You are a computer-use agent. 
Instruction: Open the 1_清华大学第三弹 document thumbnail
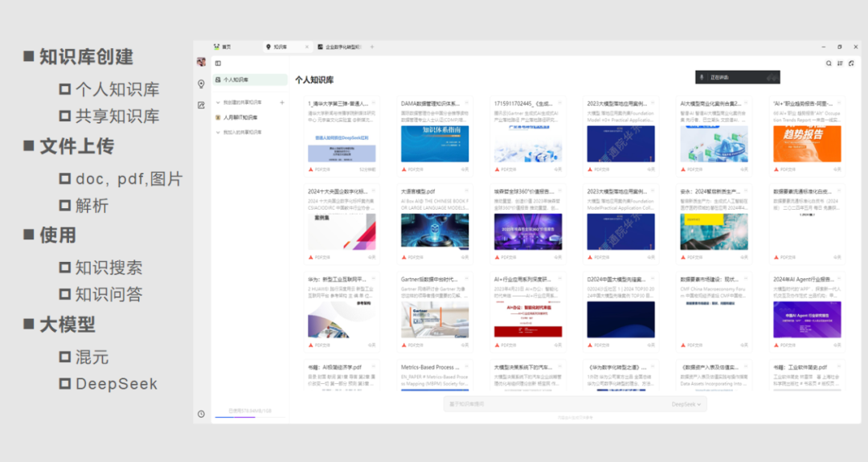coord(342,144)
